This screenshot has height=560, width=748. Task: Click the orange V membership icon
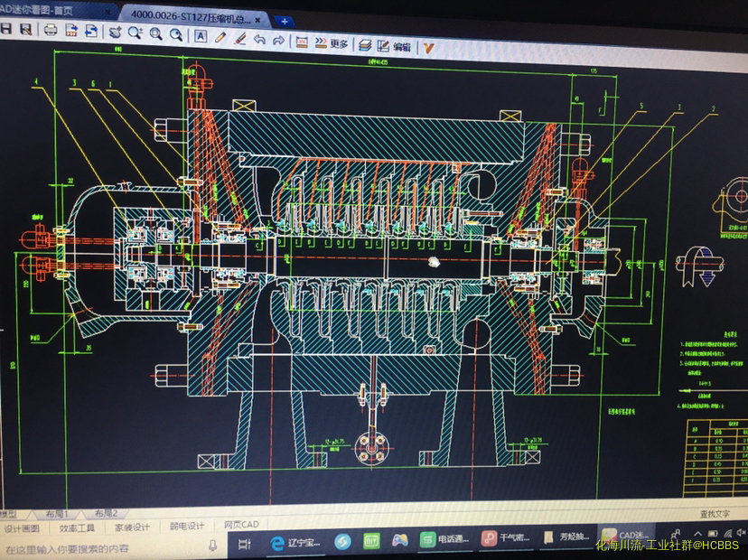[x=428, y=48]
